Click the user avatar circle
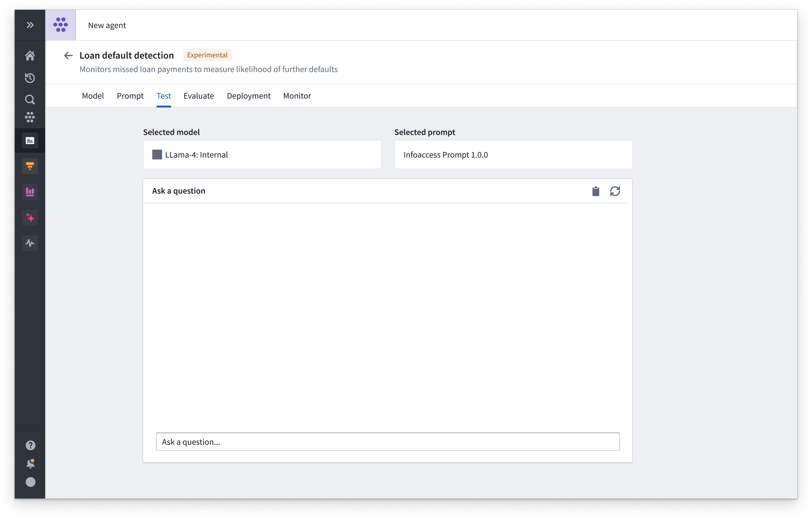Screen dimensions: 812x518 coord(30,482)
